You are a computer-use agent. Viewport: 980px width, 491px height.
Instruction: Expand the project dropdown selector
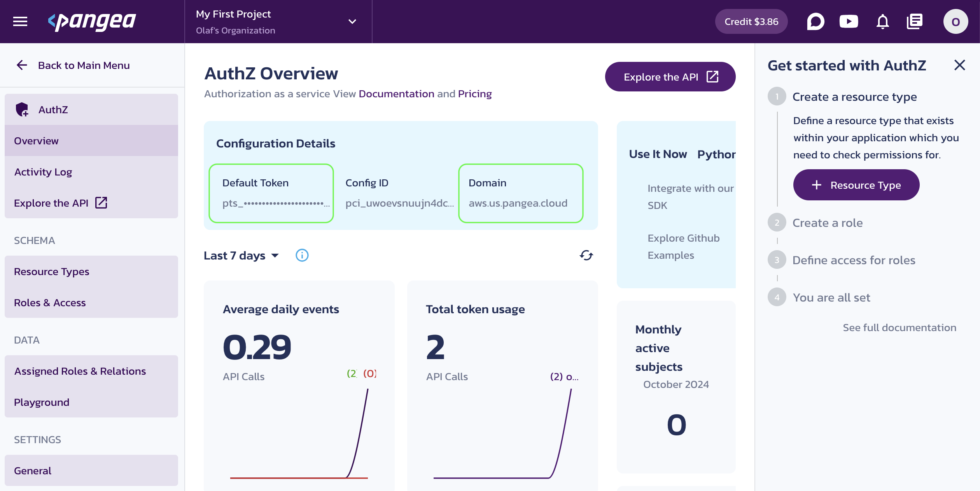[x=352, y=21]
